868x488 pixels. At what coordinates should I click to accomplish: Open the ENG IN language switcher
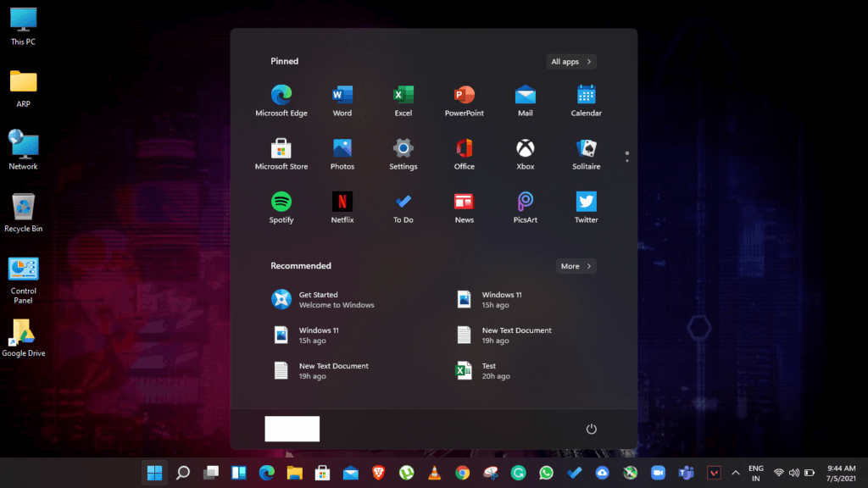[x=755, y=473]
